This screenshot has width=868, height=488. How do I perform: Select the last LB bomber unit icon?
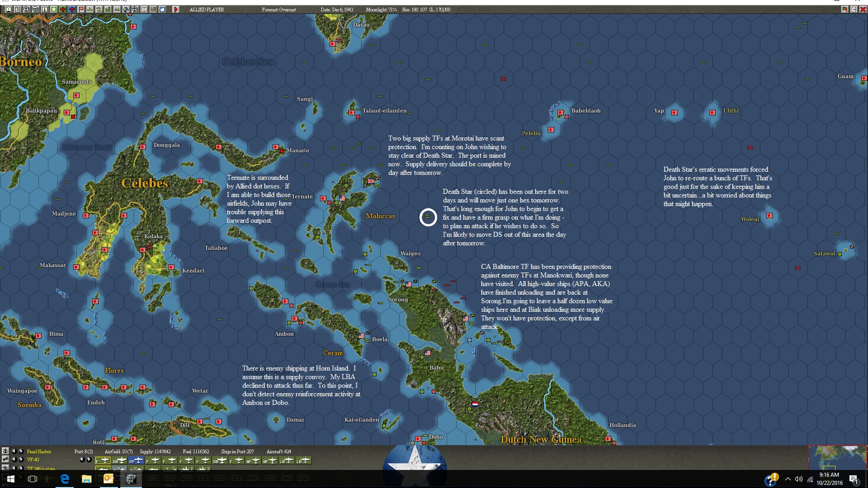click(304, 460)
